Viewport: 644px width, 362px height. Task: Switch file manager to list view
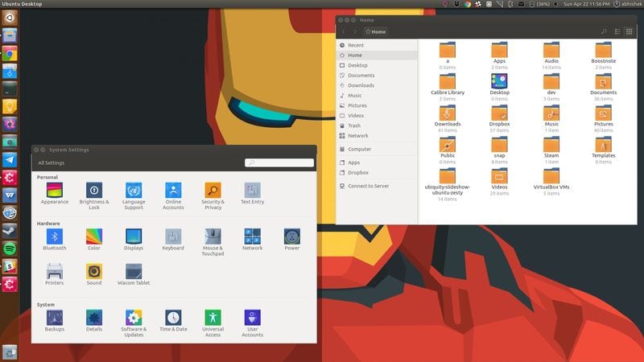(617, 31)
